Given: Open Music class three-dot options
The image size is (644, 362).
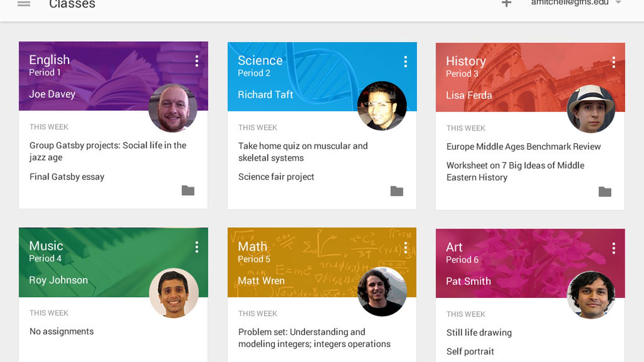Looking at the screenshot, I should tap(197, 247).
